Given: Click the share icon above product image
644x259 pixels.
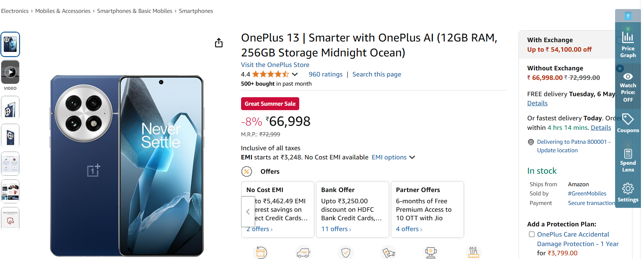Looking at the screenshot, I should click(x=219, y=43).
